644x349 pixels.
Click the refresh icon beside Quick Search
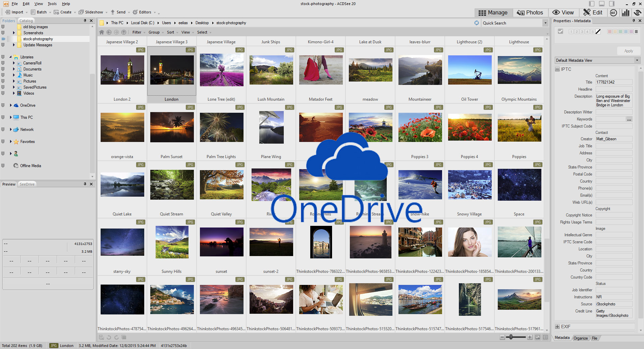[x=477, y=23]
